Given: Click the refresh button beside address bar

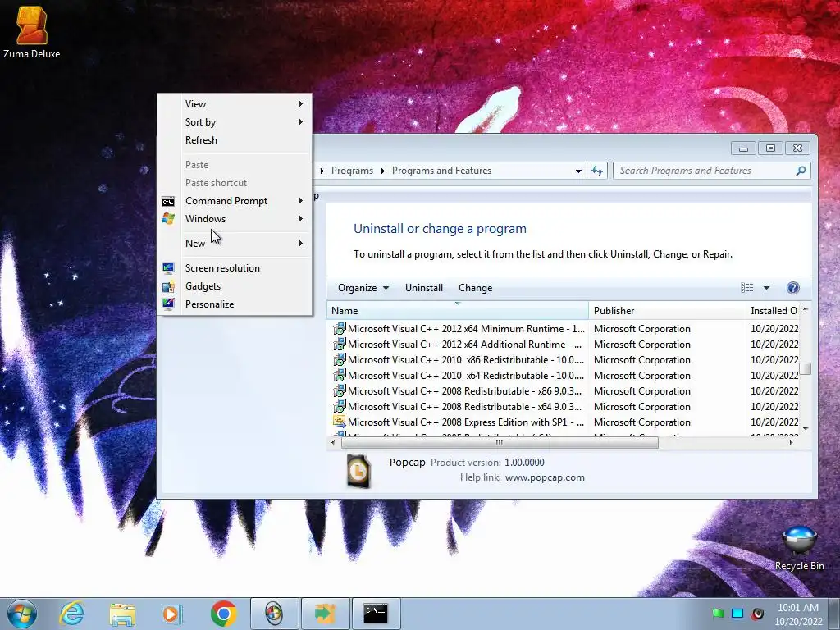Looking at the screenshot, I should click(x=597, y=171).
